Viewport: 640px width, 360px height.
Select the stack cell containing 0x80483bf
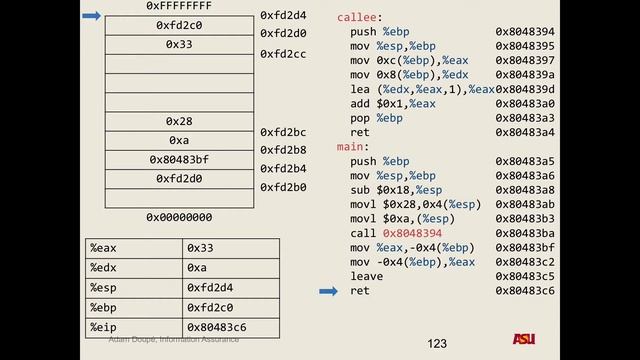click(x=179, y=160)
